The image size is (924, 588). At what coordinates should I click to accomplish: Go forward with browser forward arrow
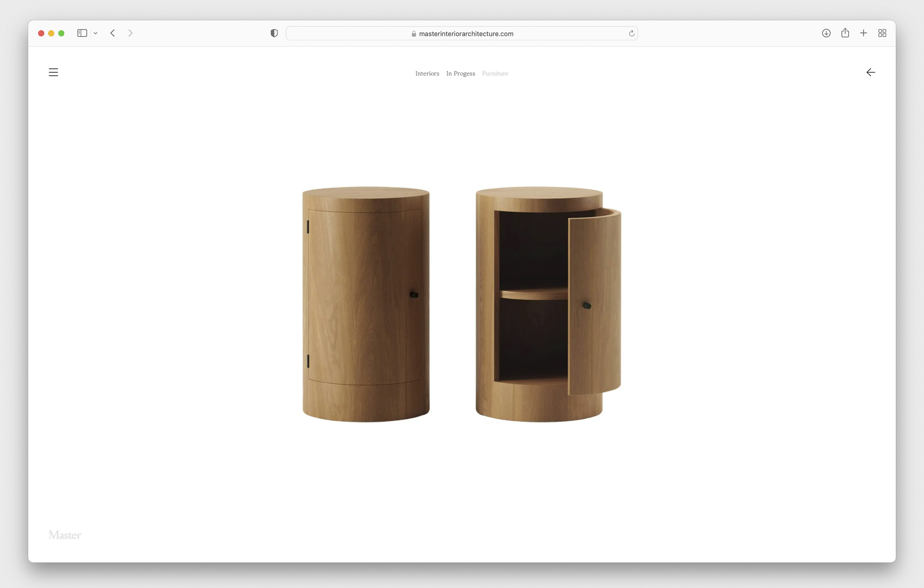click(130, 33)
